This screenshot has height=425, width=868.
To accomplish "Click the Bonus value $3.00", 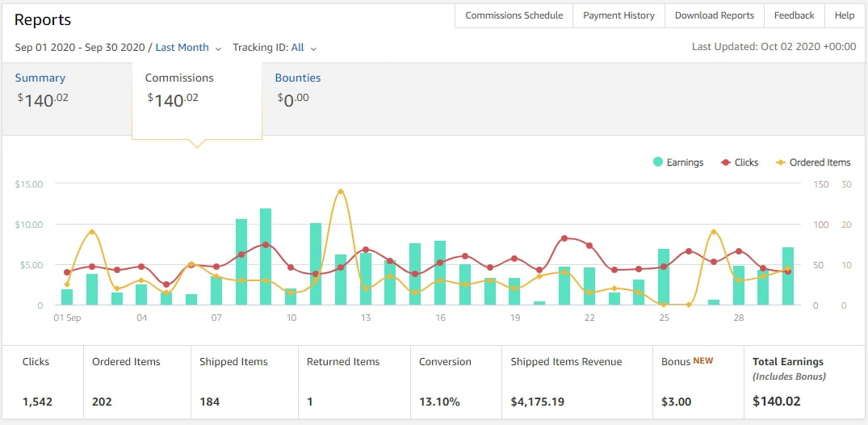I will coord(677,402).
